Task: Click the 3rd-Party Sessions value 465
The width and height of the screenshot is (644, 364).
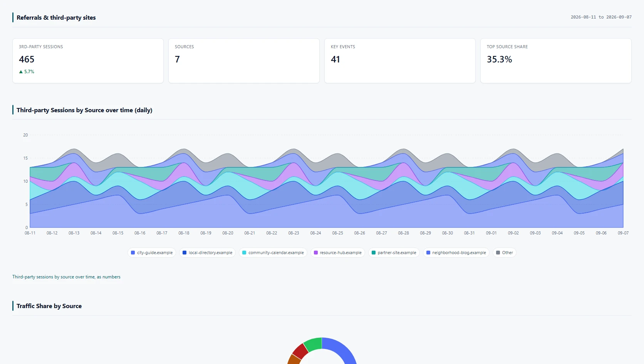Action: pyautogui.click(x=27, y=59)
